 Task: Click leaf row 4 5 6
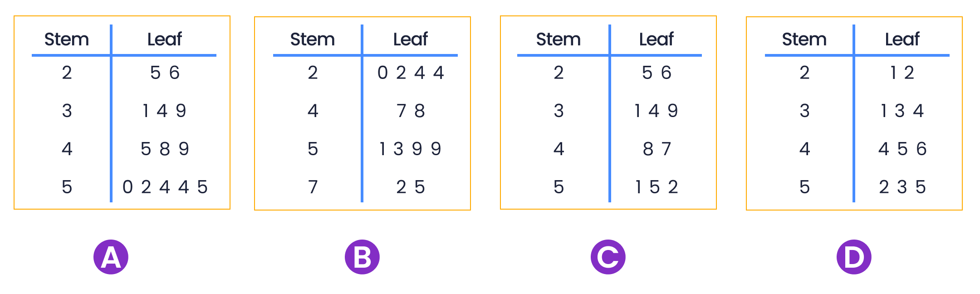tap(902, 149)
